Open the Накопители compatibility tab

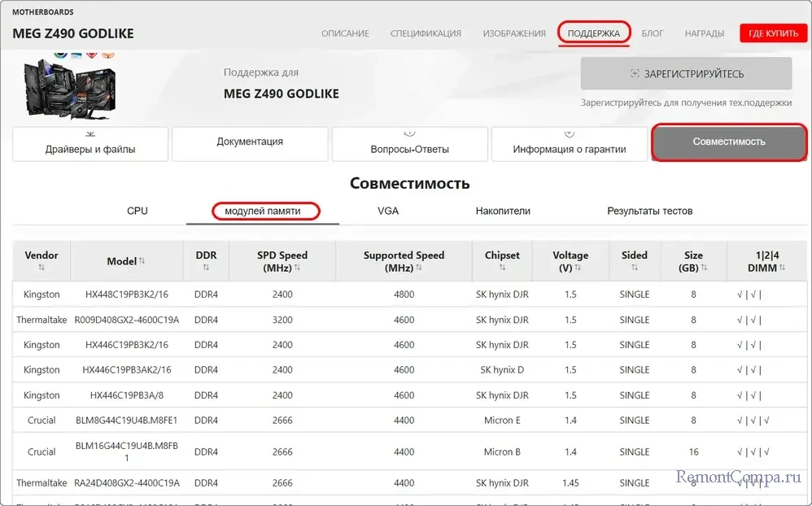pyautogui.click(x=503, y=211)
